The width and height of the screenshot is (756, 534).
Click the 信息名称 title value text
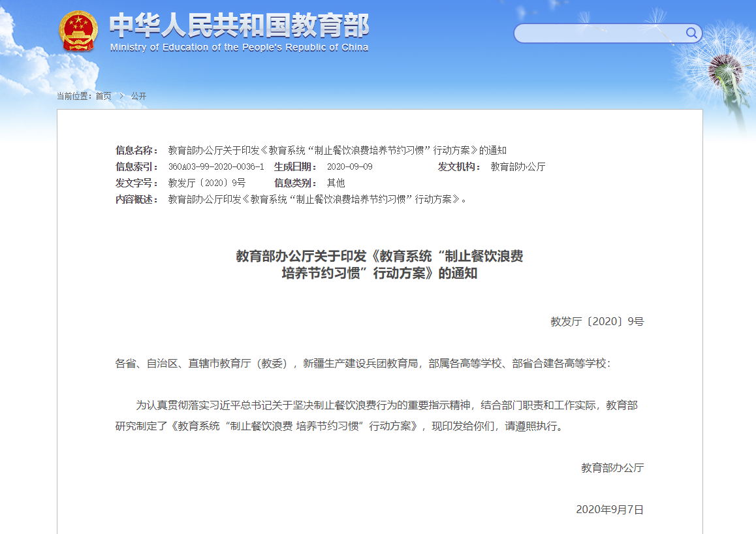click(337, 150)
